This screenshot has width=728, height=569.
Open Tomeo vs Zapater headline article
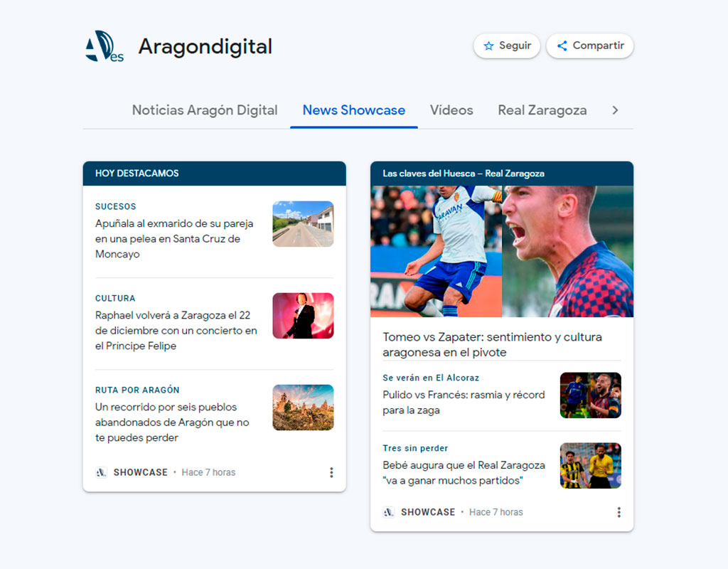point(492,345)
